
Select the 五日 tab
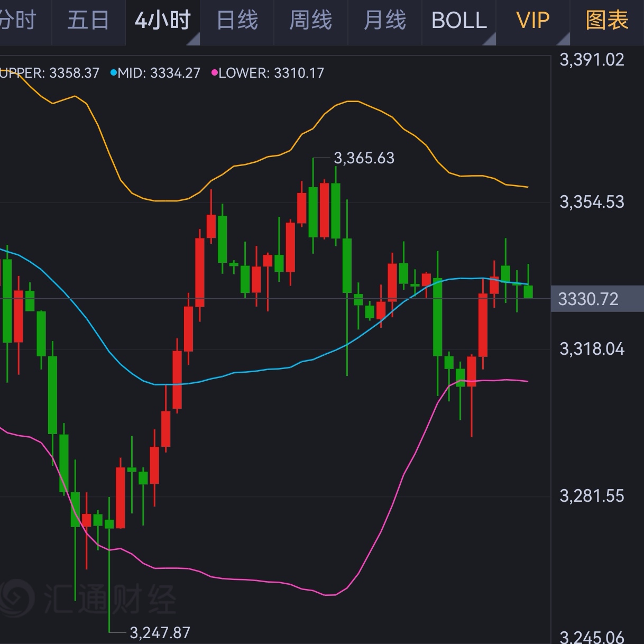pos(88,21)
